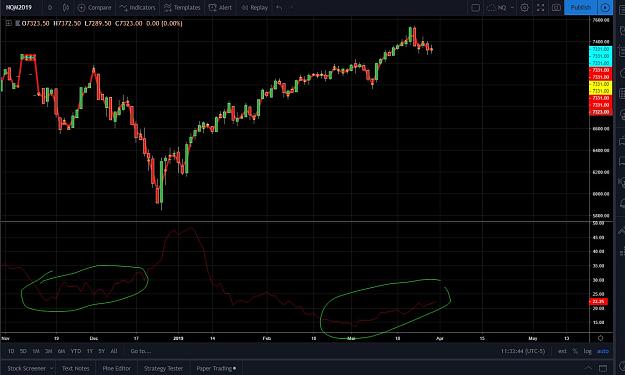Open the Indicators dialog
Screen dimensions: 625x375
coord(138,8)
